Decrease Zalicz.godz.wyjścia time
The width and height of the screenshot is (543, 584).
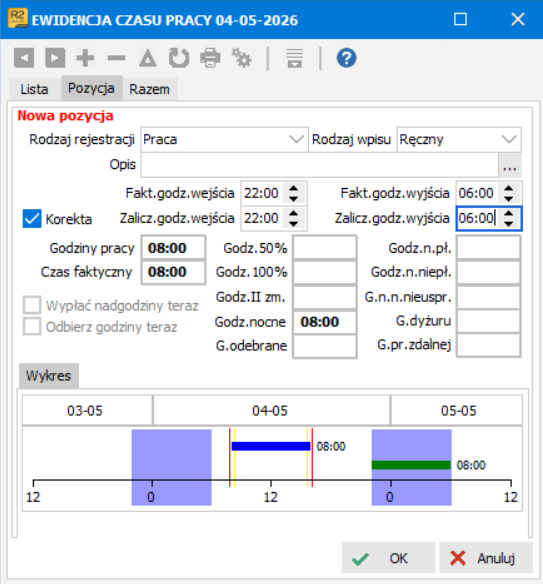click(508, 223)
